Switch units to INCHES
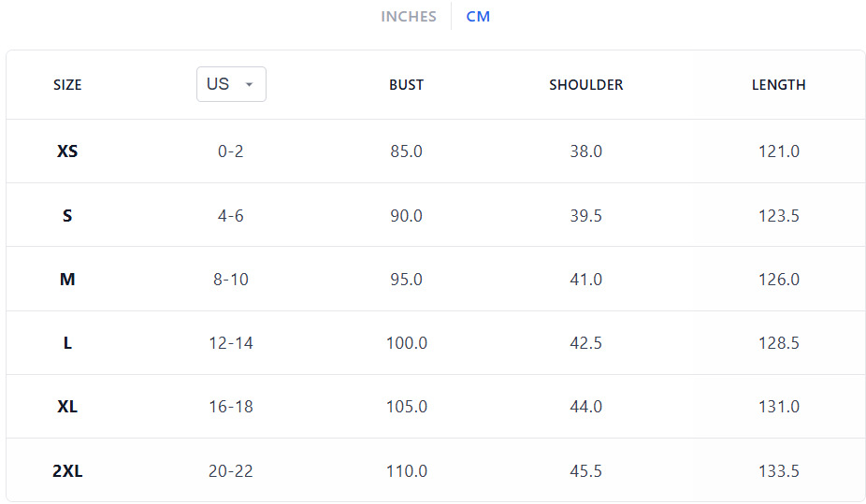 click(x=408, y=17)
